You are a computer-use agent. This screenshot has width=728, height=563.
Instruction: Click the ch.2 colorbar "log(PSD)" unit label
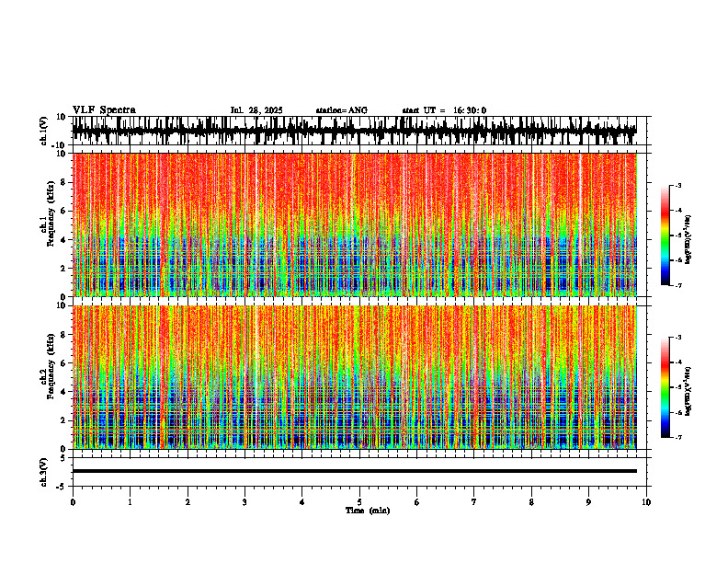click(688, 391)
